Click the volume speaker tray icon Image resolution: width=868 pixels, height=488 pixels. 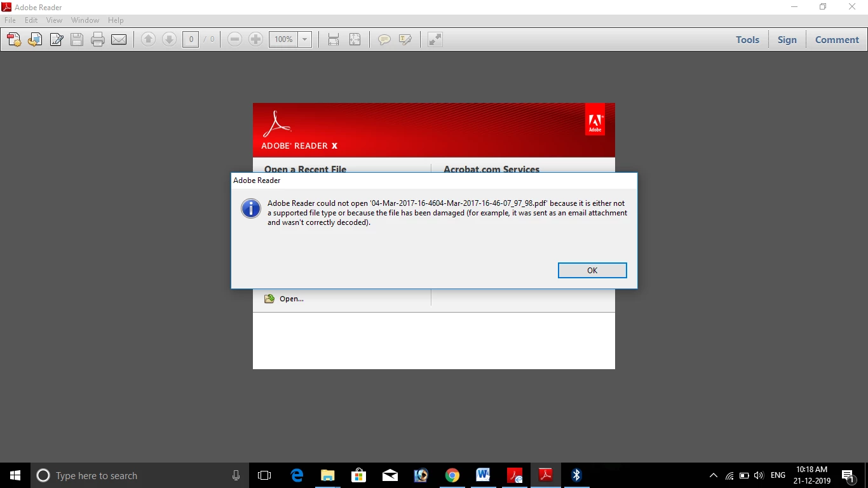point(759,475)
